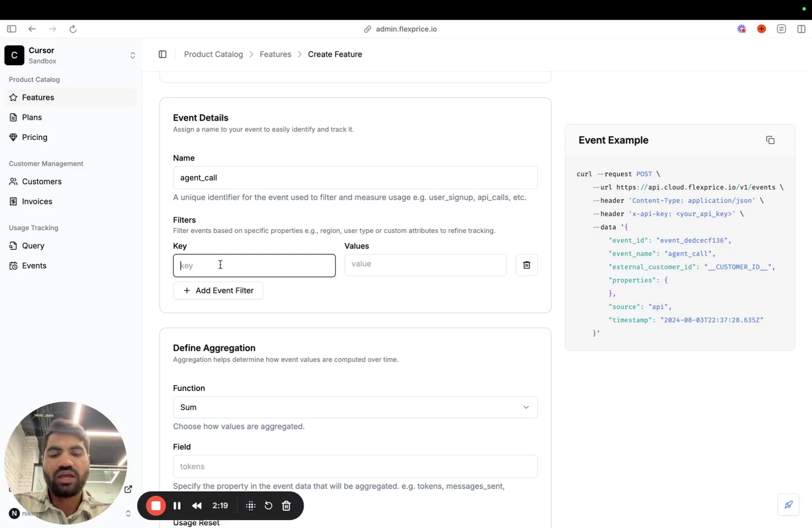Go back to previous page

[x=32, y=29]
